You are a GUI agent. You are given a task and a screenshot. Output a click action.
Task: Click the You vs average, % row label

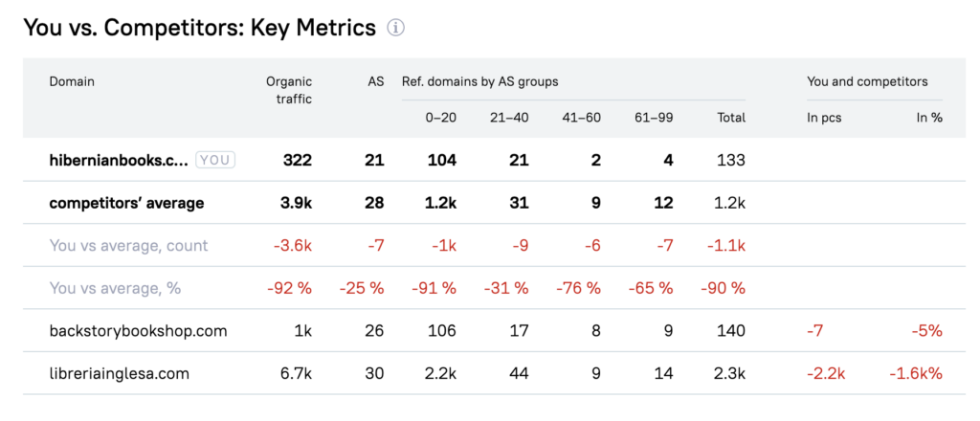click(x=116, y=288)
